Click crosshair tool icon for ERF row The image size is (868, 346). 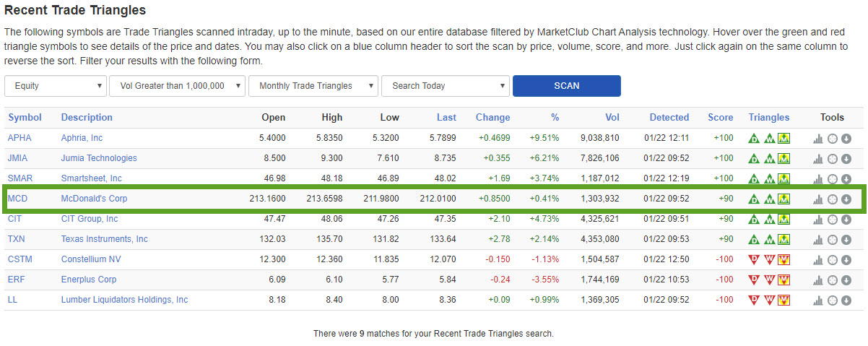833,280
